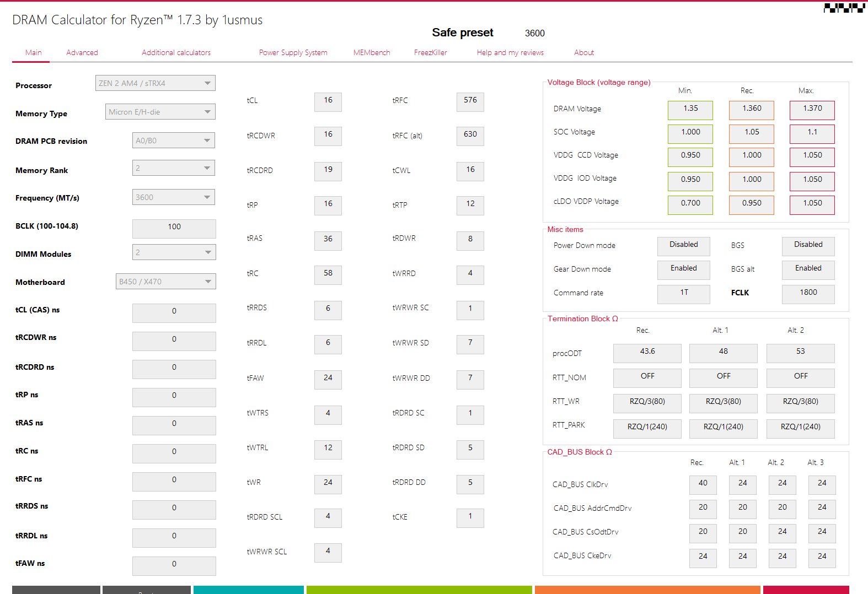Open the DIMM Modules dropdown
Image resolution: width=868 pixels, height=594 pixels.
pos(173,252)
